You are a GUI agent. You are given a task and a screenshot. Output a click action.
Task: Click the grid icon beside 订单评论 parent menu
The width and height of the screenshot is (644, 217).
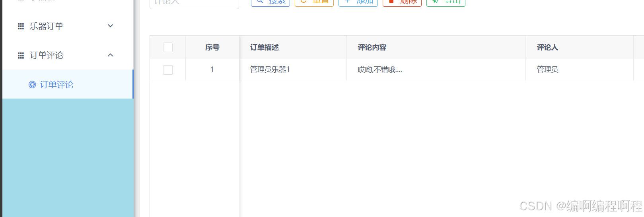pyautogui.click(x=21, y=56)
